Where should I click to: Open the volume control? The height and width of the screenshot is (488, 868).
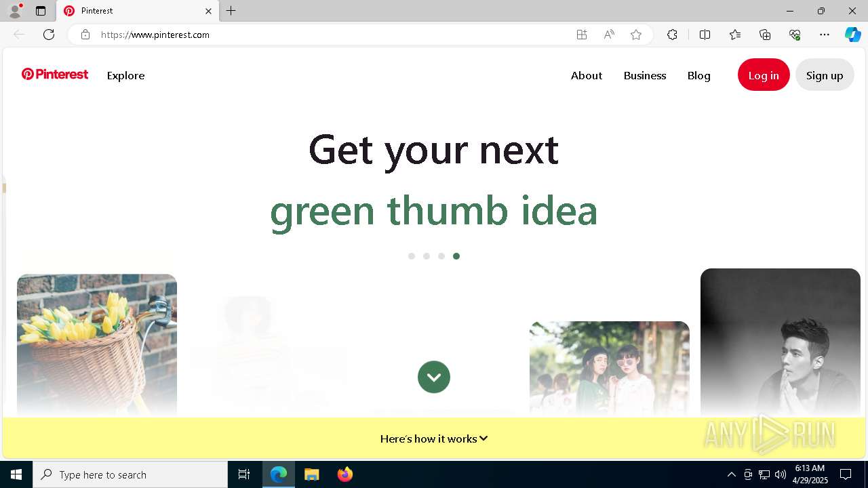tap(781, 474)
